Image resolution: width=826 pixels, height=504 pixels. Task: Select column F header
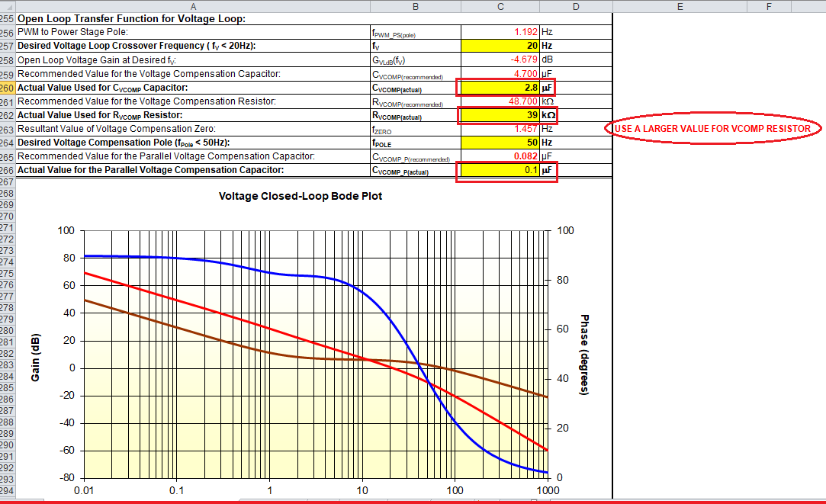pos(769,6)
